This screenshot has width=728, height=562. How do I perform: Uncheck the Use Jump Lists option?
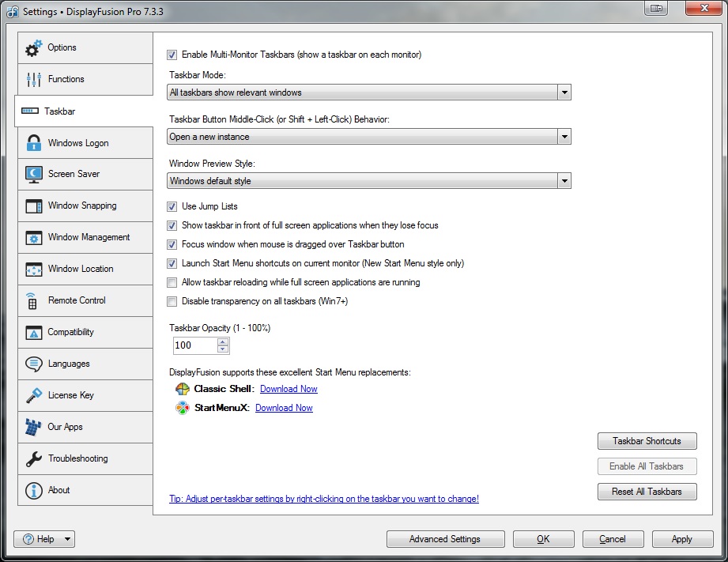pos(172,207)
